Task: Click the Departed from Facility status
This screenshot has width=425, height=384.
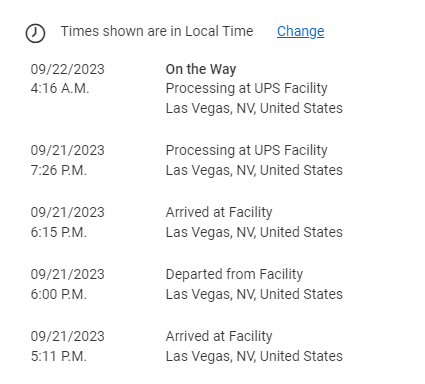Action: click(234, 274)
